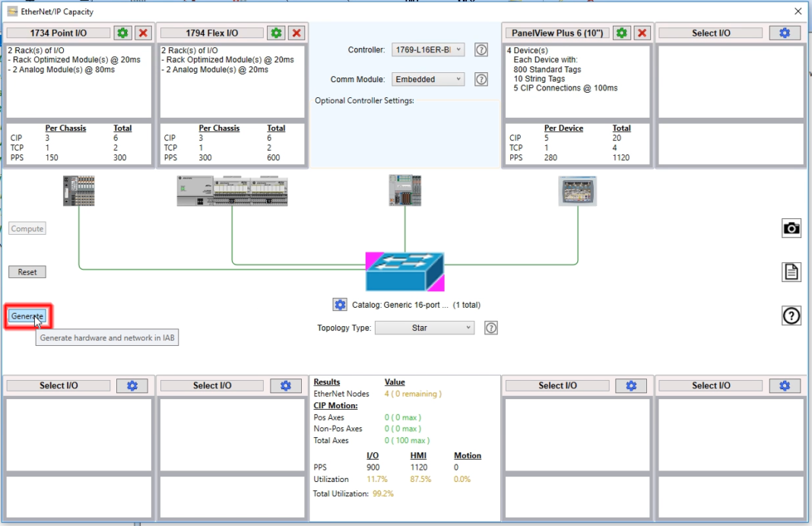
Task: Open the gear on bottom-right Select I/O panel
Action: (784, 385)
